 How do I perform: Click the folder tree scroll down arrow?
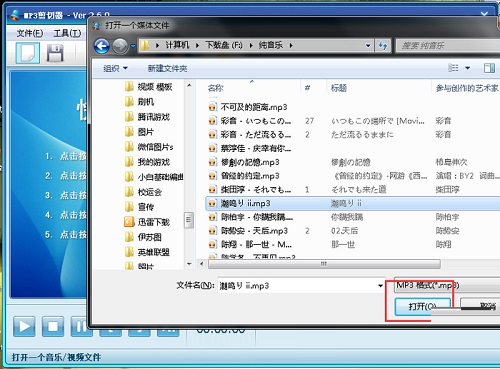[x=189, y=264]
